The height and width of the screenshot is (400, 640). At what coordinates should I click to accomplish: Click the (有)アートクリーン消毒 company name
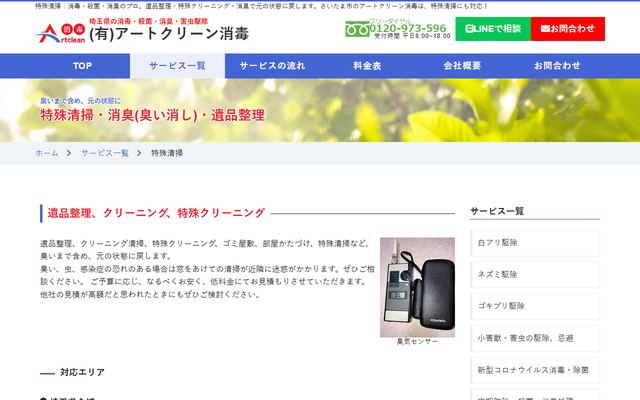169,34
